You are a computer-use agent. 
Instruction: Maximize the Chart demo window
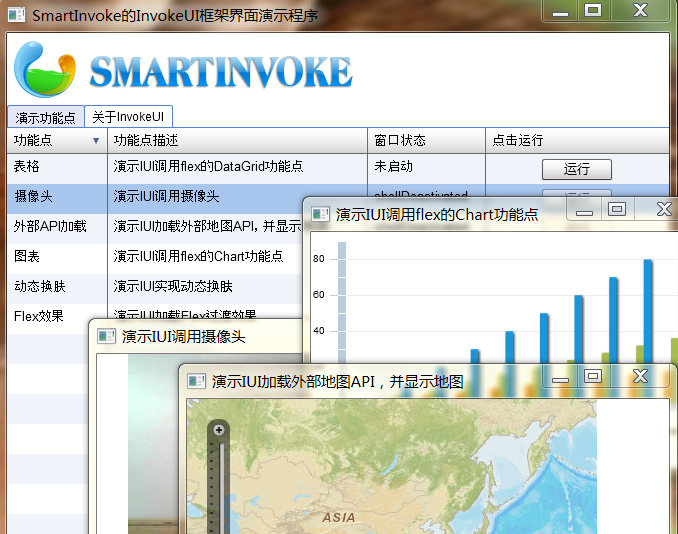(x=617, y=210)
